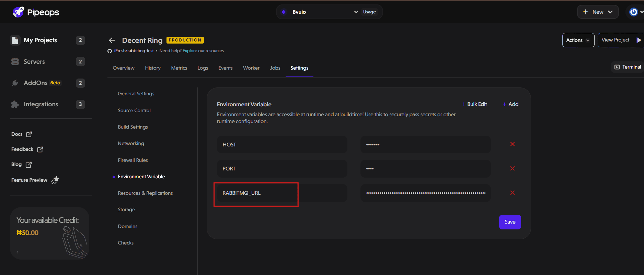Viewport: 644px width, 275px height.
Task: Click the View Project play icon
Action: pos(639,40)
